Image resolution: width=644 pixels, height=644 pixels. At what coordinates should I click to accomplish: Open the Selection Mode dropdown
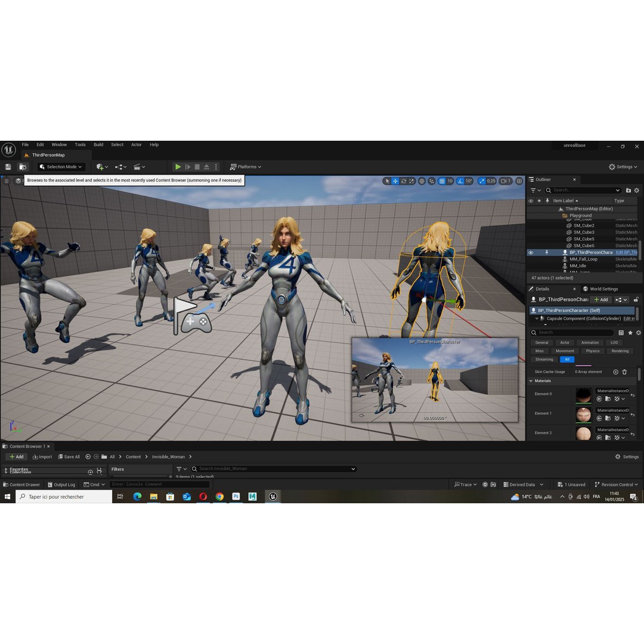point(61,167)
